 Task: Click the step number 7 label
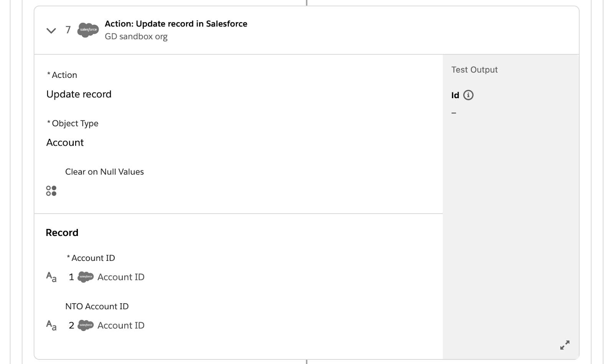pyautogui.click(x=68, y=30)
